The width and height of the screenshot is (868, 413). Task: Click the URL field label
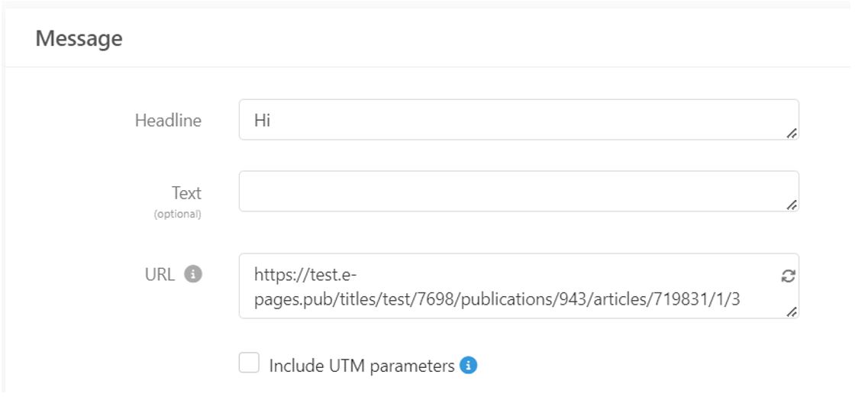pos(160,274)
